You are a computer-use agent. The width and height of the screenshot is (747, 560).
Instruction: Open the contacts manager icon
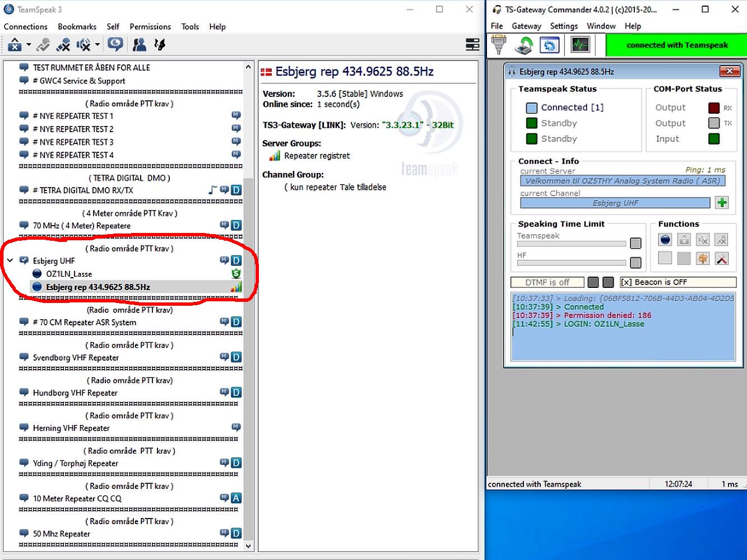pyautogui.click(x=139, y=44)
